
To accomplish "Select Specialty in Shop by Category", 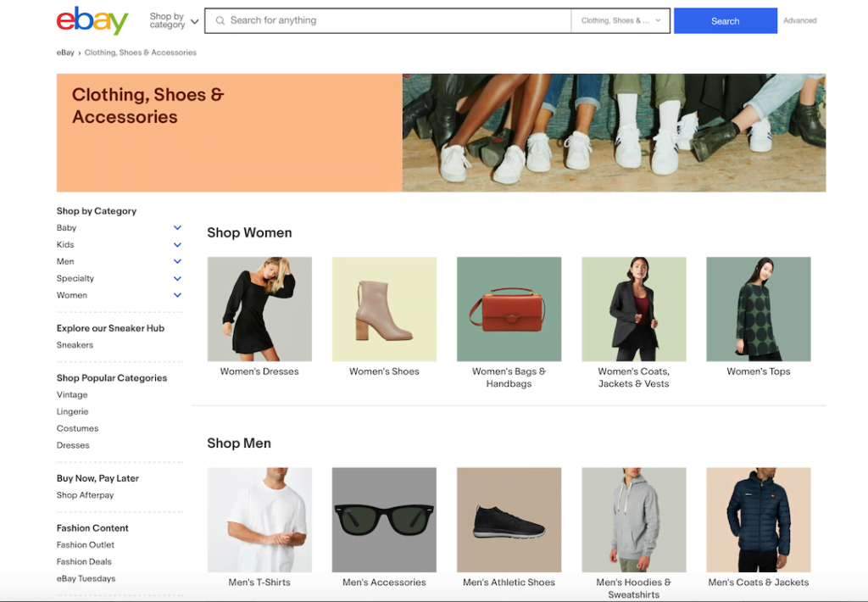I will (x=75, y=278).
